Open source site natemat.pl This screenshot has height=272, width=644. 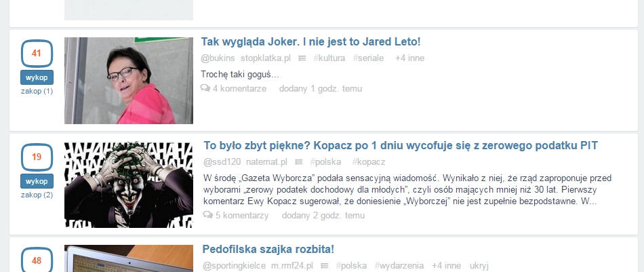point(266,162)
